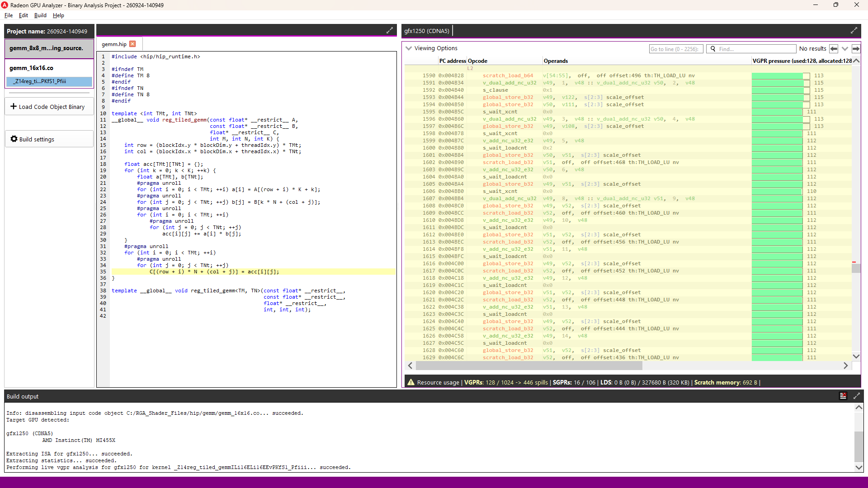The height and width of the screenshot is (488, 868).
Task: Click VGPR pressure bar on line 1606
Action: click(x=777, y=191)
